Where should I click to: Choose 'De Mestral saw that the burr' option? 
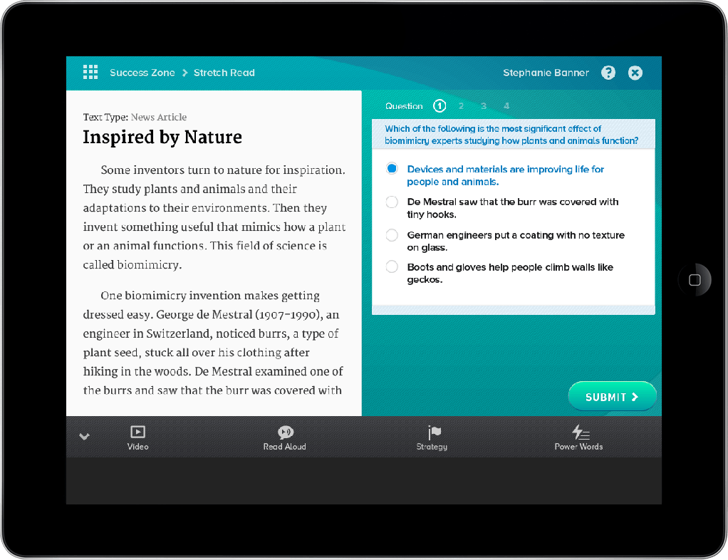pos(392,202)
